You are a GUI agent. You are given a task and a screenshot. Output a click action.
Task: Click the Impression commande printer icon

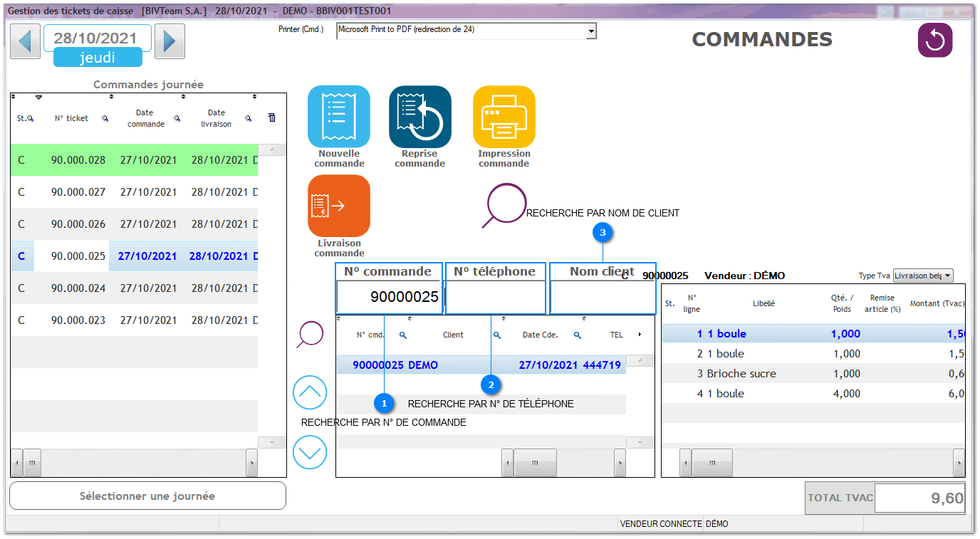pyautogui.click(x=504, y=117)
